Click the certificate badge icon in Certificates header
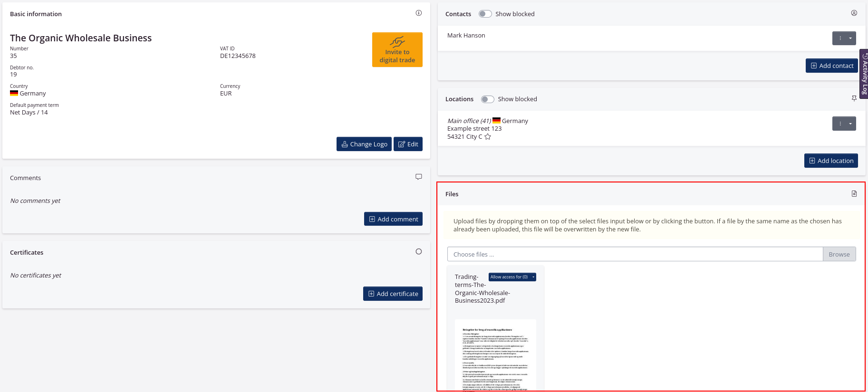 [418, 251]
